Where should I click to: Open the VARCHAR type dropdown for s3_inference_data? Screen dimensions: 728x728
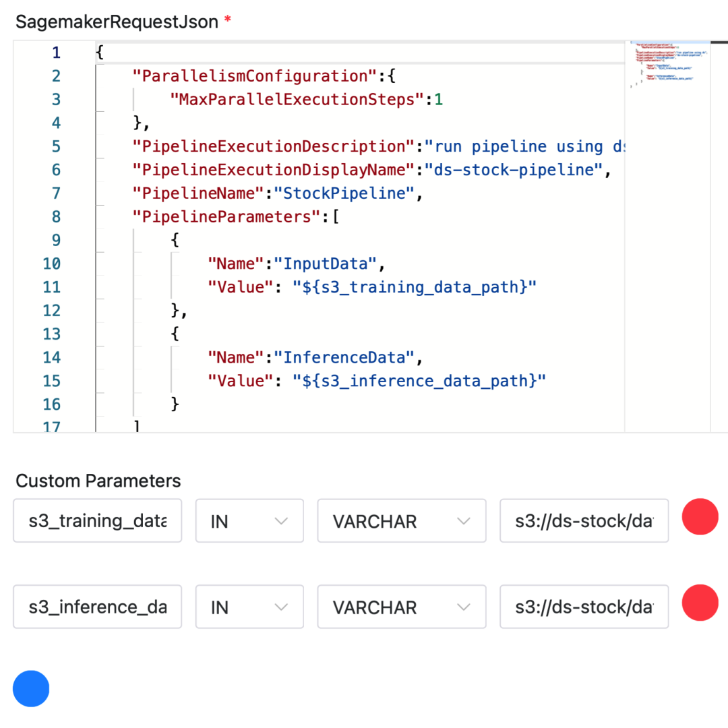[x=401, y=607]
